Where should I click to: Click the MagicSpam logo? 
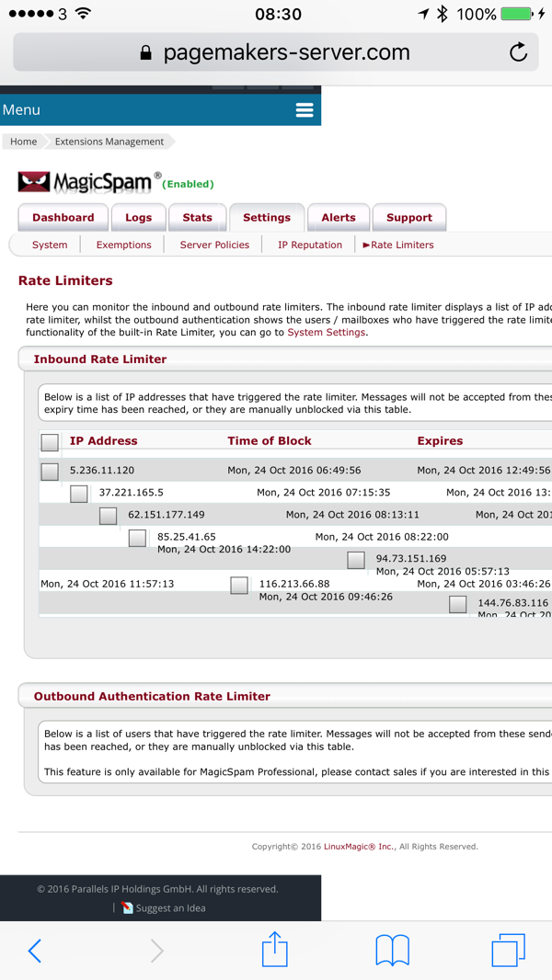coord(85,182)
